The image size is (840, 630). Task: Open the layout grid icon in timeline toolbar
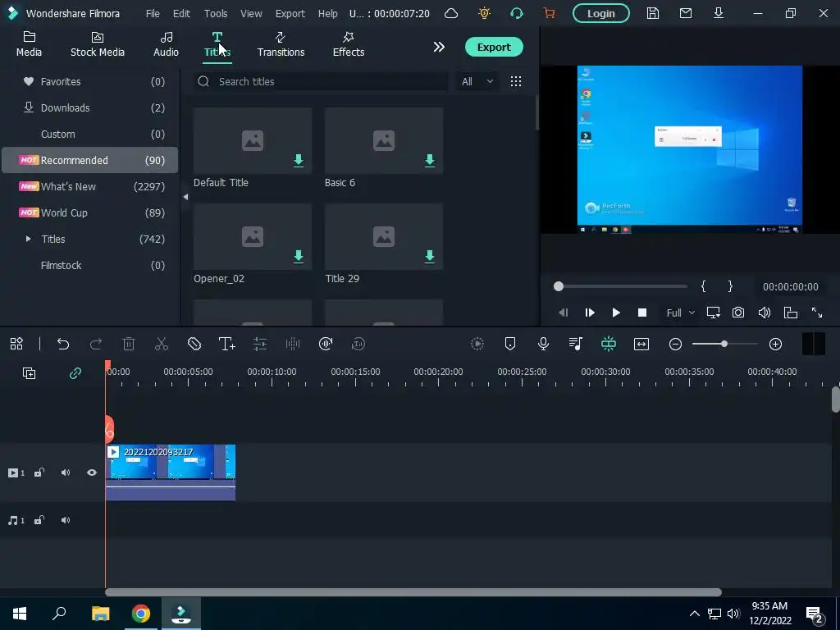tap(16, 344)
